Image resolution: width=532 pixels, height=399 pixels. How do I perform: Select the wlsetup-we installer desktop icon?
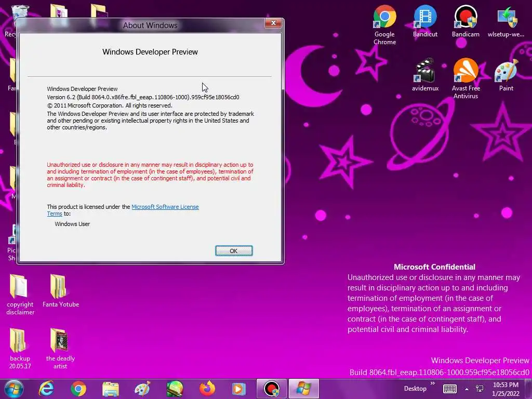506,21
